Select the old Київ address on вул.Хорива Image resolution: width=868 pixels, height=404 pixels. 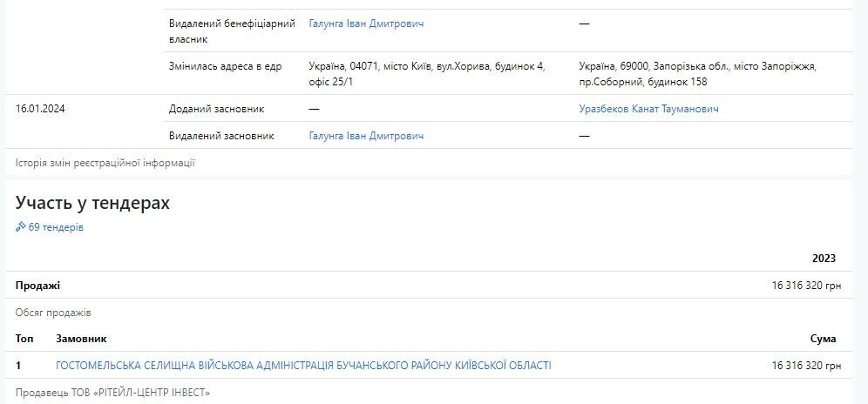pos(427,74)
